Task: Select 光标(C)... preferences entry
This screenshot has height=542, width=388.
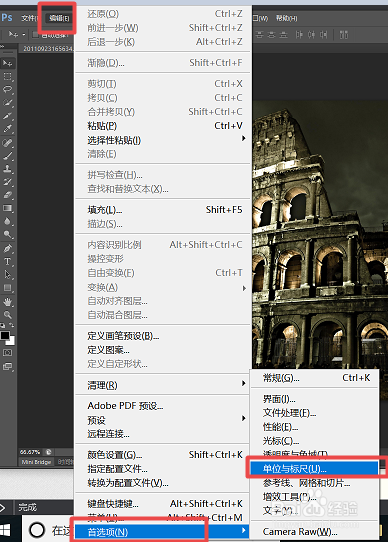Action: pyautogui.click(x=314, y=441)
